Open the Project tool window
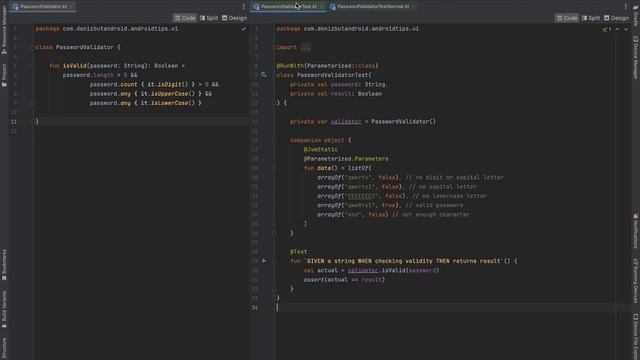 (4, 75)
